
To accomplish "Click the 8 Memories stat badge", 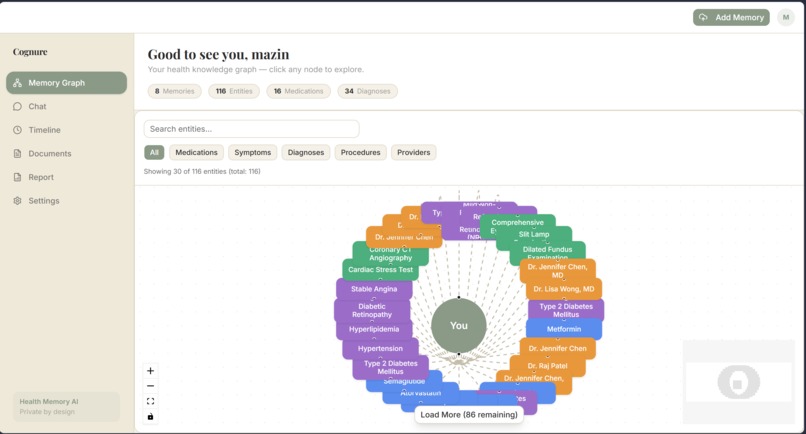I will point(175,91).
